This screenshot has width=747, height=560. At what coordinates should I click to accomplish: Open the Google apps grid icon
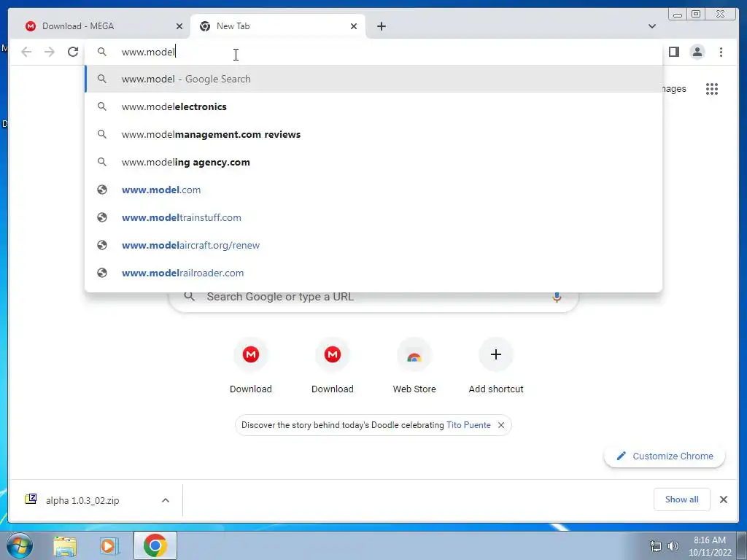(x=712, y=88)
